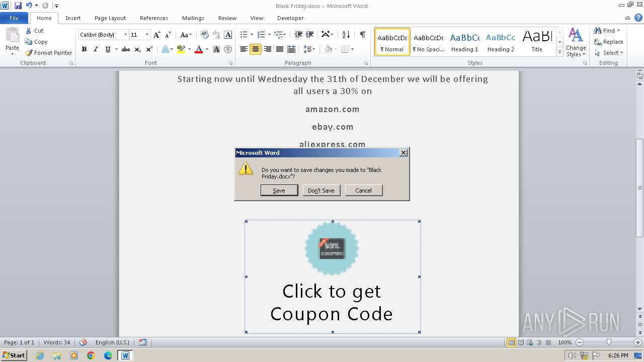Open the font size dropdown arrow
The image size is (644, 362).
pos(147,35)
